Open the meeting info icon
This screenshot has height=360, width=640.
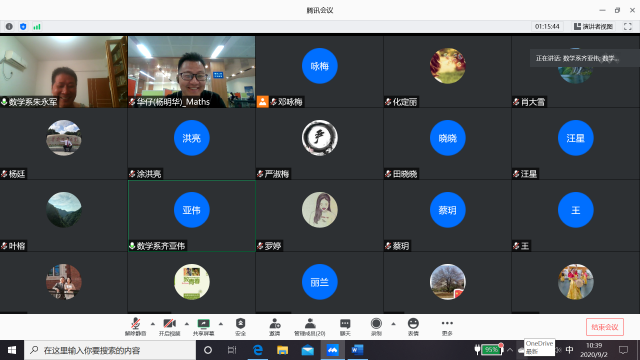[x=9, y=27]
